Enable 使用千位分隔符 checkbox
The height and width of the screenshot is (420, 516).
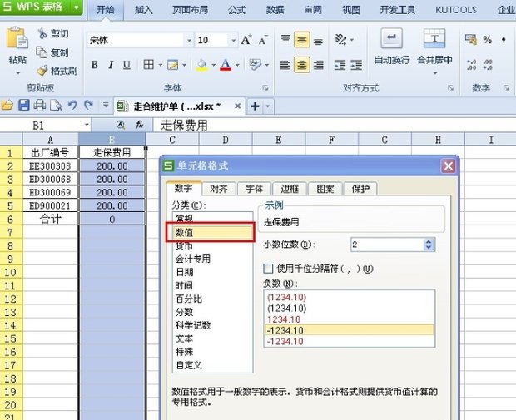tap(268, 269)
